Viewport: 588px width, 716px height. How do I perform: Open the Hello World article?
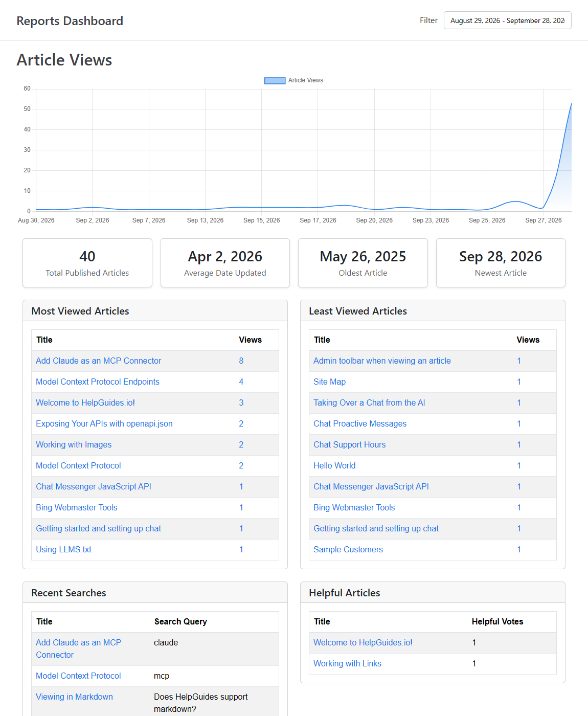[334, 465]
